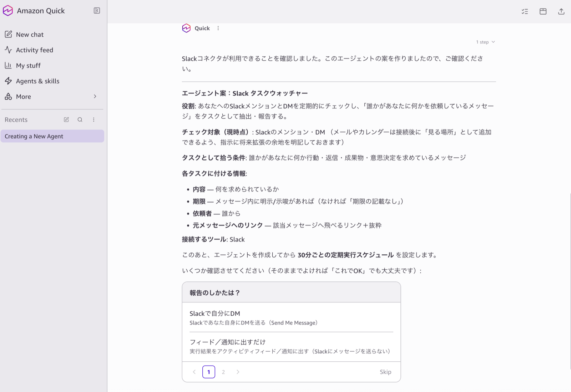Click the Activity feed pulse icon
571x392 pixels.
tap(8, 50)
